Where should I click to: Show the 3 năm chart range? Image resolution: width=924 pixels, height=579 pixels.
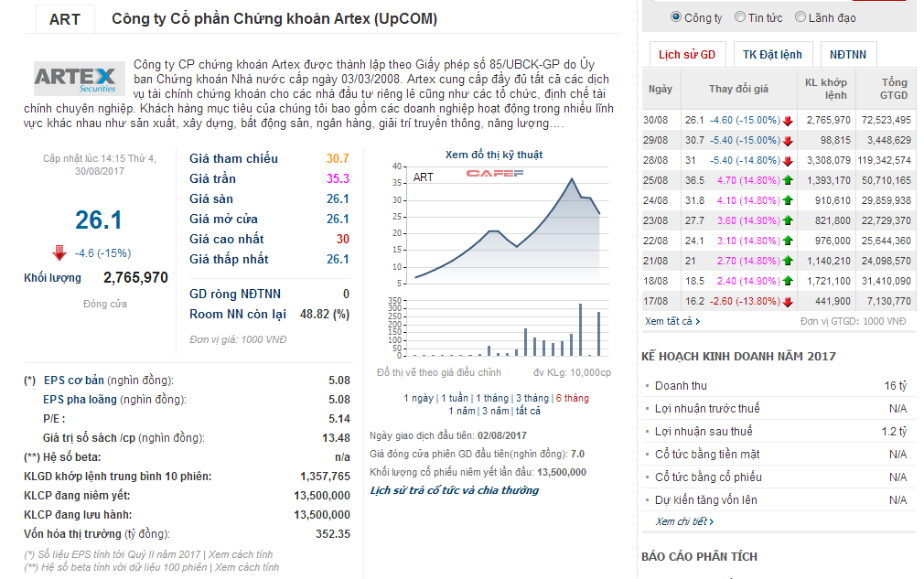point(496,411)
